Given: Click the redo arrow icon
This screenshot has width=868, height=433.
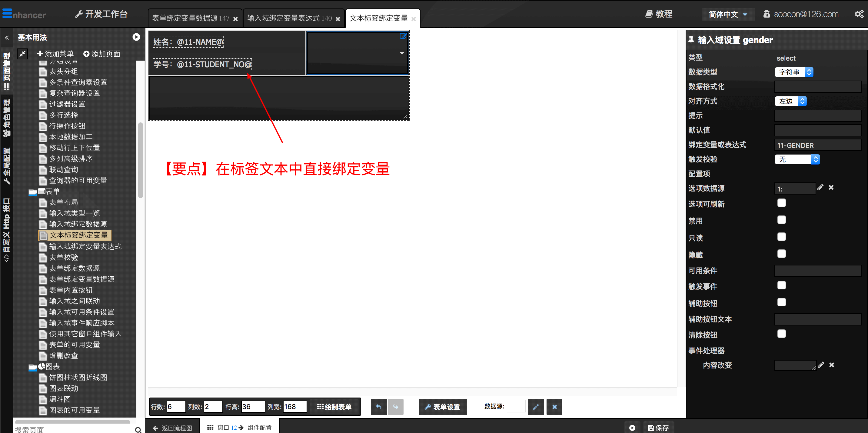Looking at the screenshot, I should 395,407.
